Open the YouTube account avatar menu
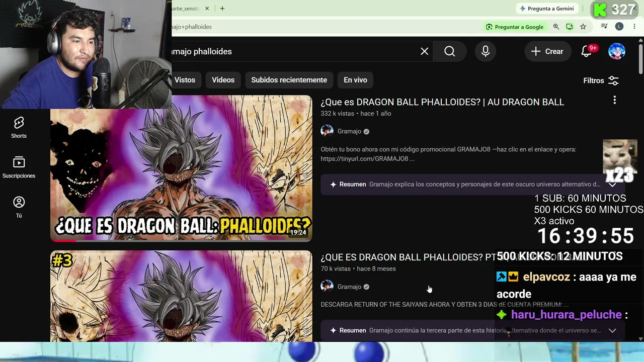 pos(617,51)
